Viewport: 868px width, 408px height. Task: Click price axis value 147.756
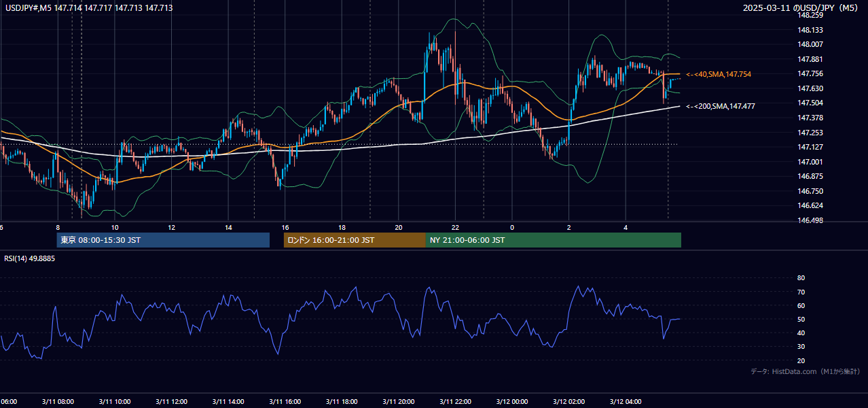point(810,74)
